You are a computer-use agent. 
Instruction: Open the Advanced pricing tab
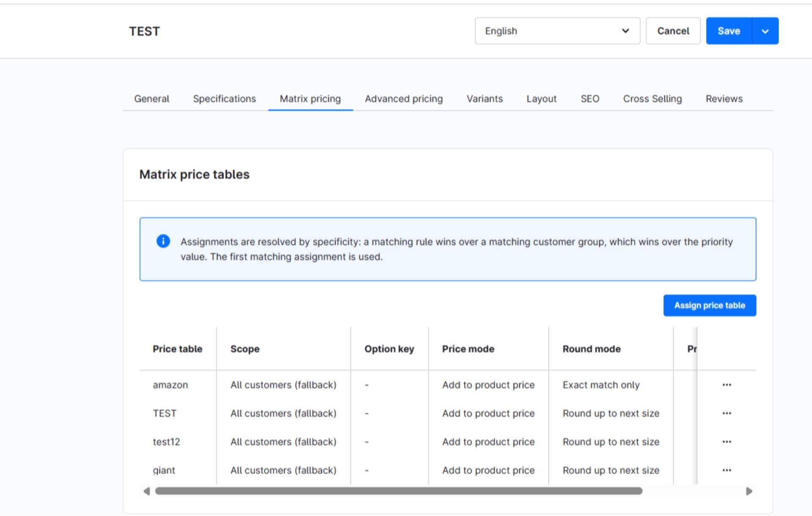point(404,99)
